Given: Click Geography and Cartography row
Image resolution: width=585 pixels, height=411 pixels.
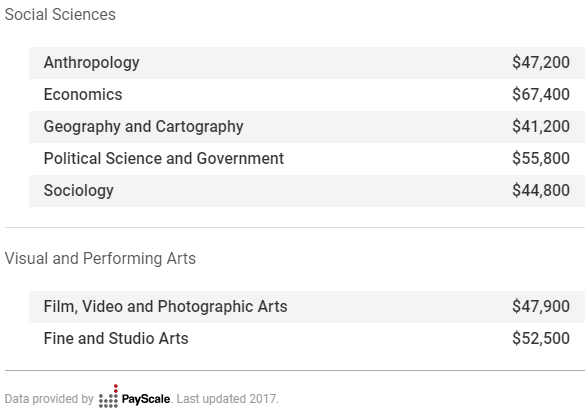Looking at the screenshot, I should 307,127.
